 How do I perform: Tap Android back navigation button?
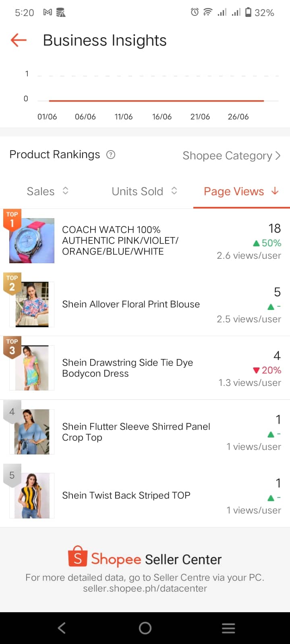(62, 628)
